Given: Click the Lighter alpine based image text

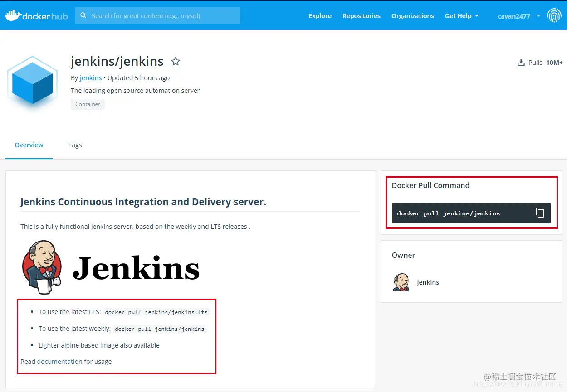Looking at the screenshot, I should 99,345.
